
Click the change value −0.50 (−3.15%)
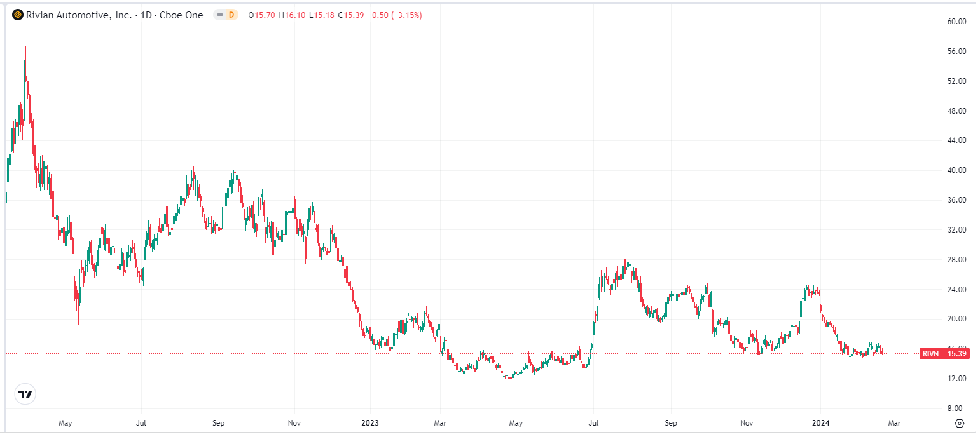tap(394, 15)
